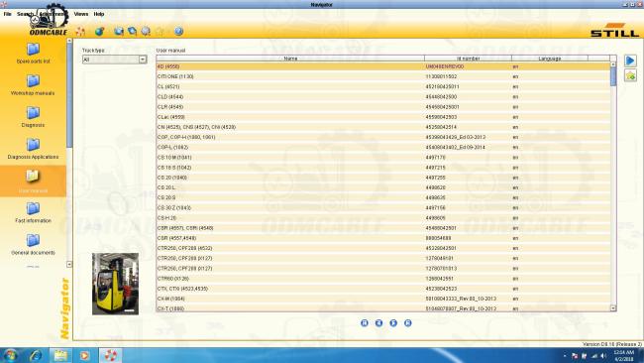This screenshot has width=644, height=363.
Task: Expand the Truck type dropdown
Action: (x=143, y=60)
